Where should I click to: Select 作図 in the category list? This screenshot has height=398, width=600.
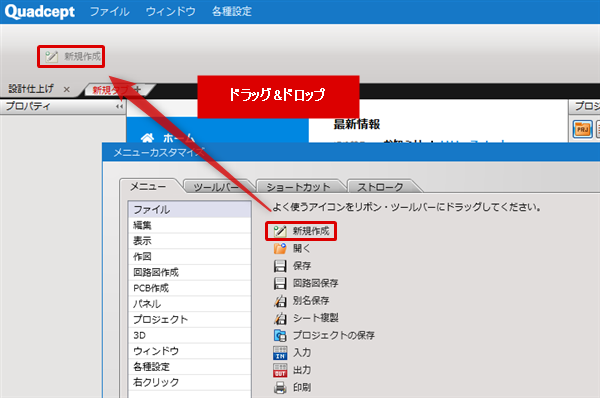190,257
